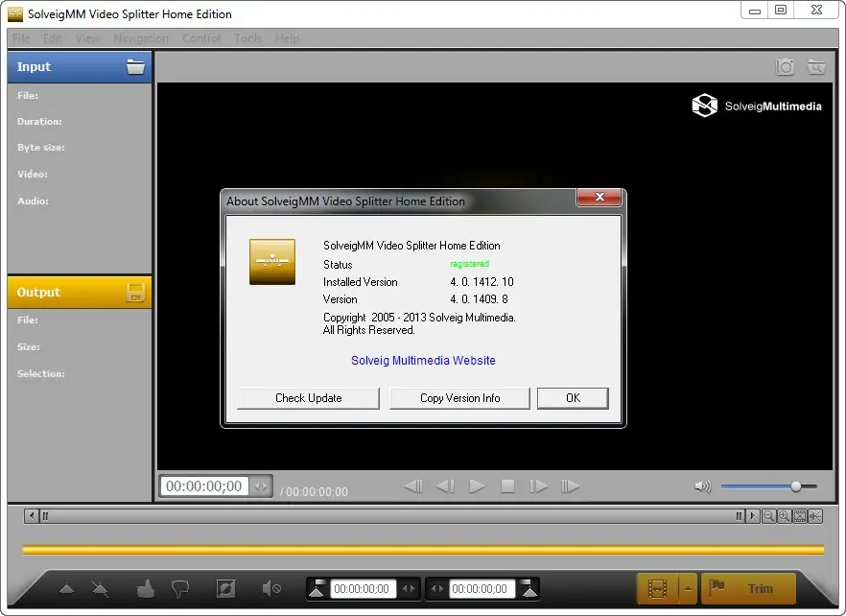This screenshot has width=846, height=616.
Task: Remove marker icon in bottom toolbar
Action: tap(101, 589)
